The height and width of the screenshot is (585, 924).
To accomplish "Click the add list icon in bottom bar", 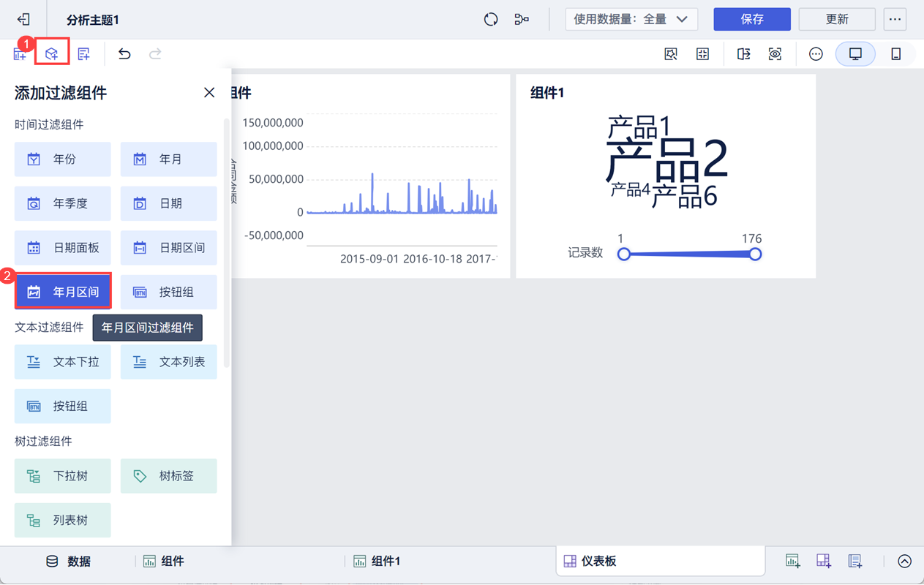I will tap(854, 562).
